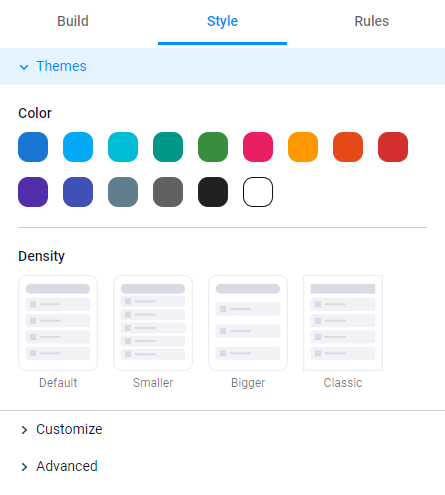Screen dimensions: 445x495
Task: Apply the orange theme color
Action: click(303, 147)
